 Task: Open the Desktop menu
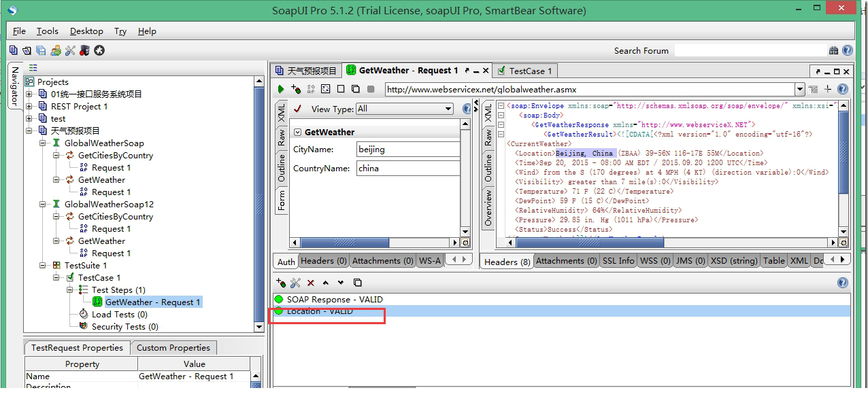(x=86, y=31)
